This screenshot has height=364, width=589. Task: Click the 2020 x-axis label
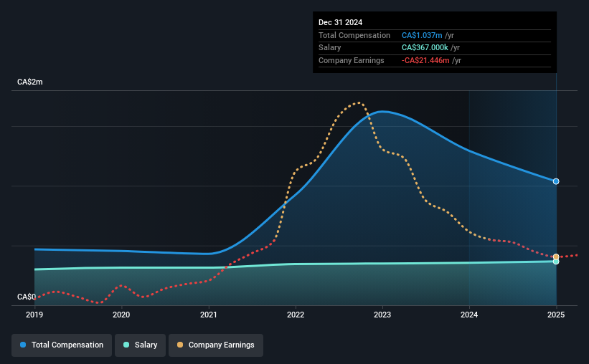point(121,315)
